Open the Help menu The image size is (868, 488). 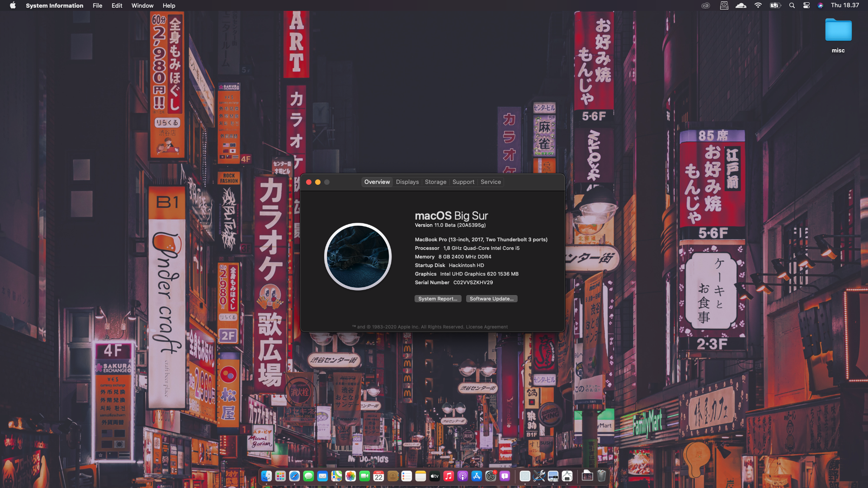[x=169, y=5]
